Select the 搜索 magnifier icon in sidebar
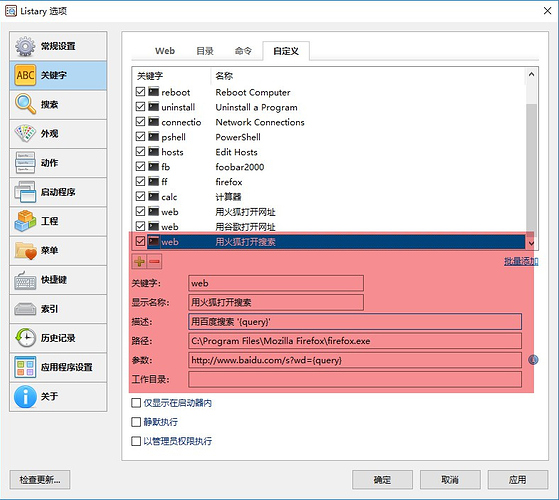Viewport: 559px width, 500px height. pyautogui.click(x=25, y=104)
